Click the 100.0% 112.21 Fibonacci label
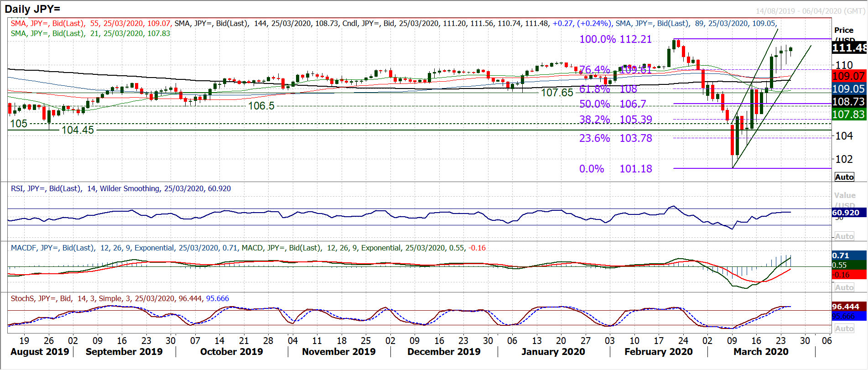The height and width of the screenshot is (370, 868). [615, 39]
